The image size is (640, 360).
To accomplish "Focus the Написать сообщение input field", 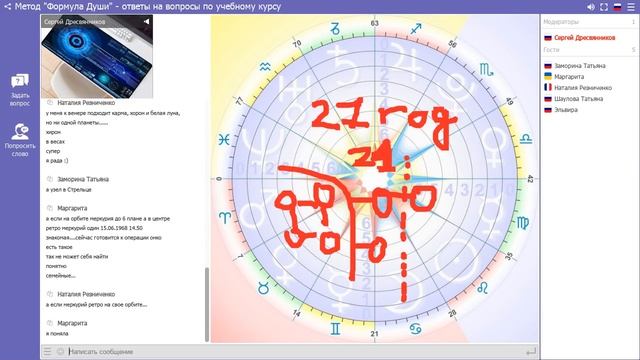I will (294, 351).
